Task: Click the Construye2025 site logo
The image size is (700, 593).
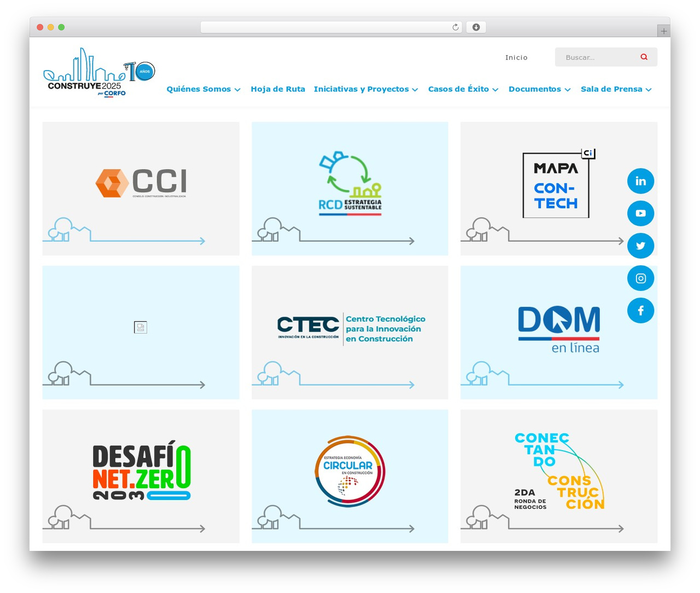Action: (x=99, y=72)
